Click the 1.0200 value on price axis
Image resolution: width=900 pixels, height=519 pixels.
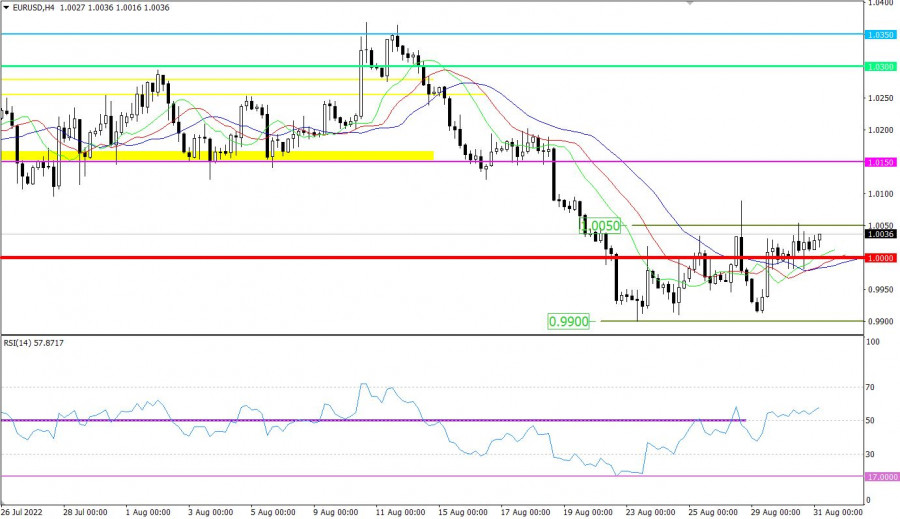[x=881, y=130]
